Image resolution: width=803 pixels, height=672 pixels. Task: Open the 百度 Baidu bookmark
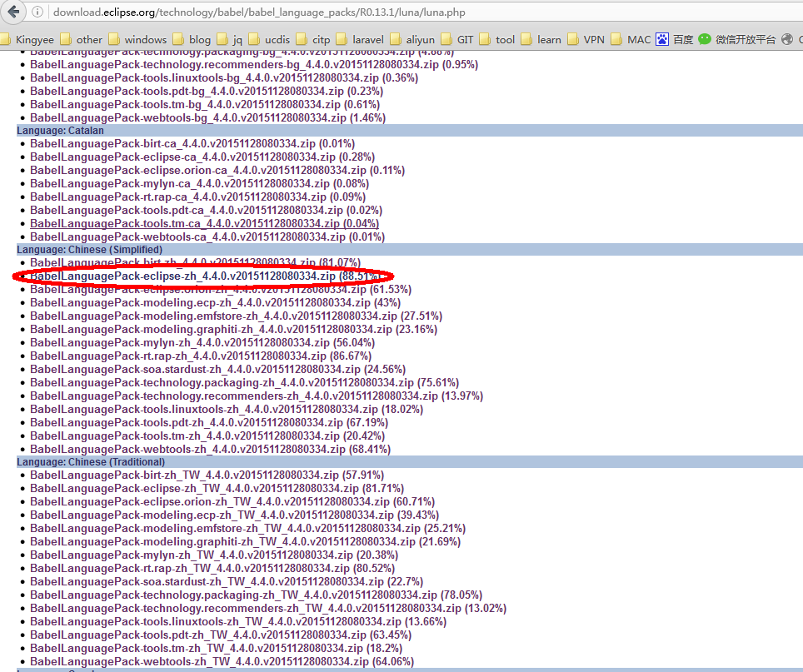click(675, 39)
